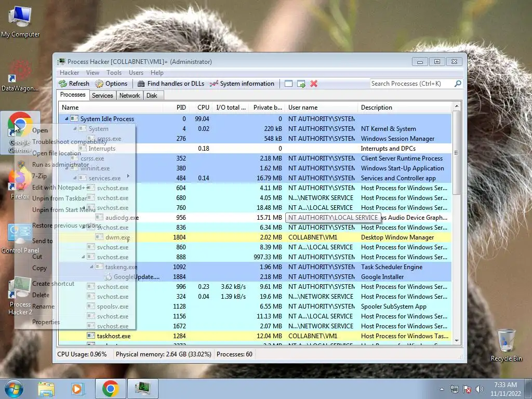532x399 pixels.
Task: Open the Users menu
Action: (x=136, y=73)
